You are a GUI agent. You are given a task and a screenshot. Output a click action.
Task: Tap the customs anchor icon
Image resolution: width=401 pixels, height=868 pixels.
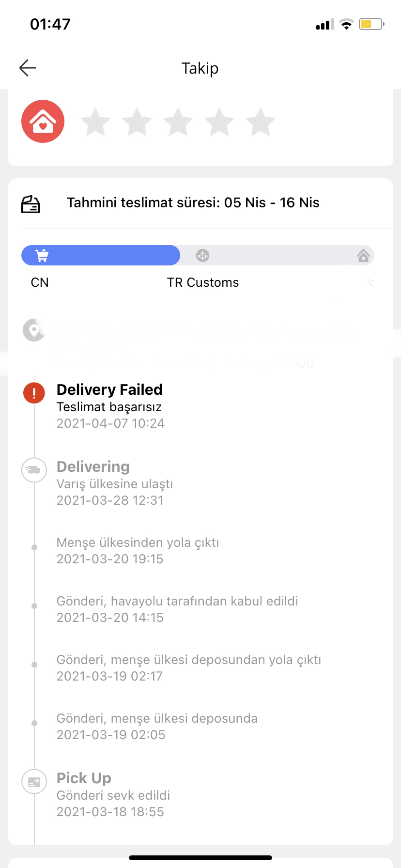point(202,255)
